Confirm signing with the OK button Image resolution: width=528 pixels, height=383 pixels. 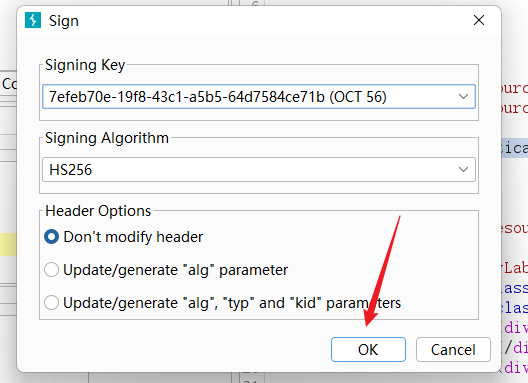tap(368, 350)
